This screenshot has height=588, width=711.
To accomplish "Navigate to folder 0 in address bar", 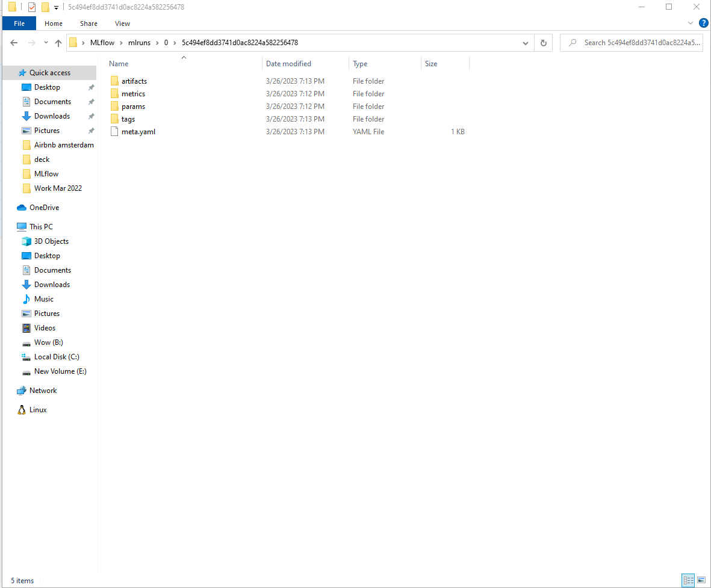I will click(x=166, y=43).
